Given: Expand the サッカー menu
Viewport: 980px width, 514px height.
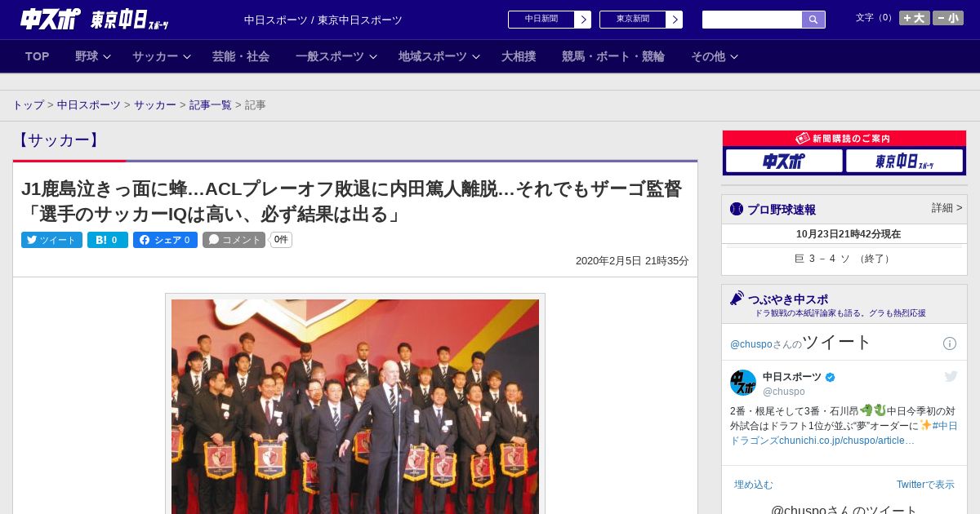Looking at the screenshot, I should 162,56.
